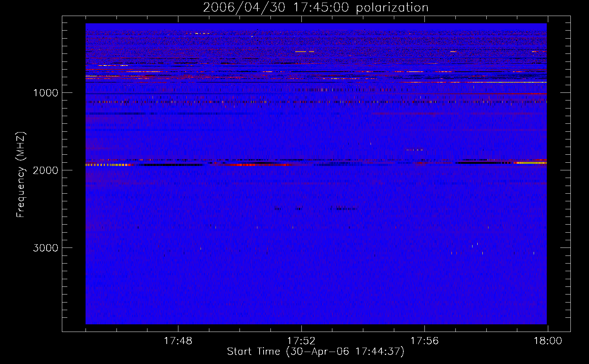This screenshot has height=364, width=589.
Task: Click the '17:52' time tick label
Action: (x=301, y=341)
